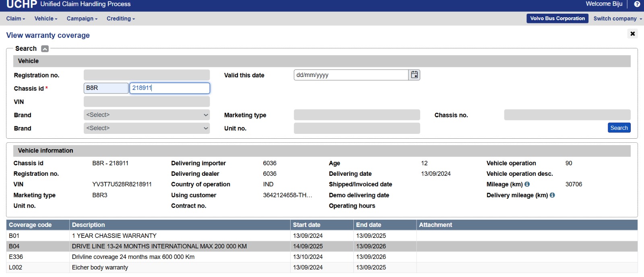Open the Crediting menu
The image size is (644, 277).
121,19
